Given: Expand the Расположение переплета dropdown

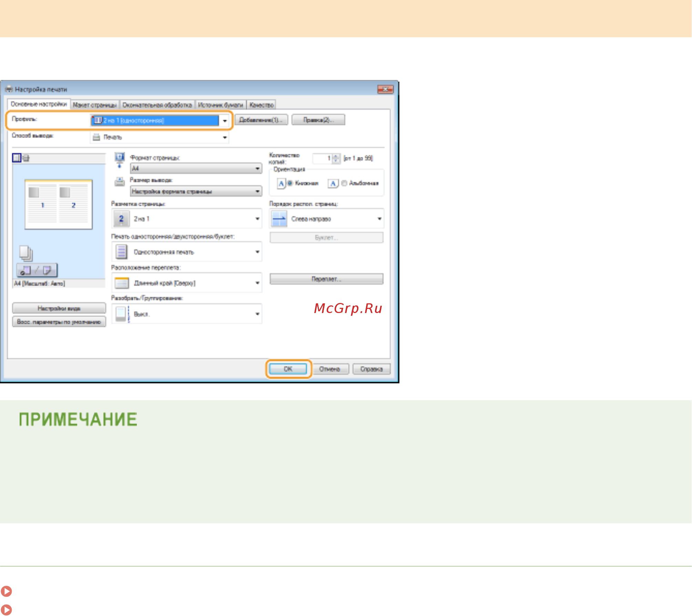Looking at the screenshot, I should (x=186, y=283).
